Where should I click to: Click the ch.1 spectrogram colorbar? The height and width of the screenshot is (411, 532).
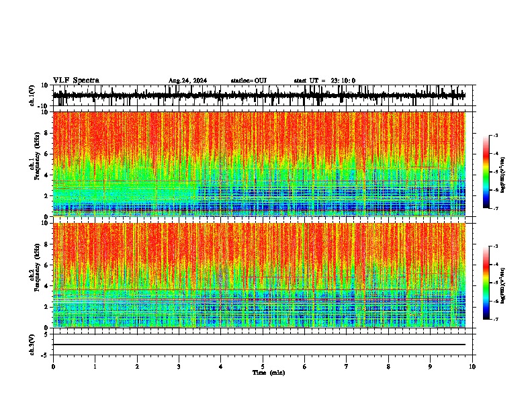(486, 172)
